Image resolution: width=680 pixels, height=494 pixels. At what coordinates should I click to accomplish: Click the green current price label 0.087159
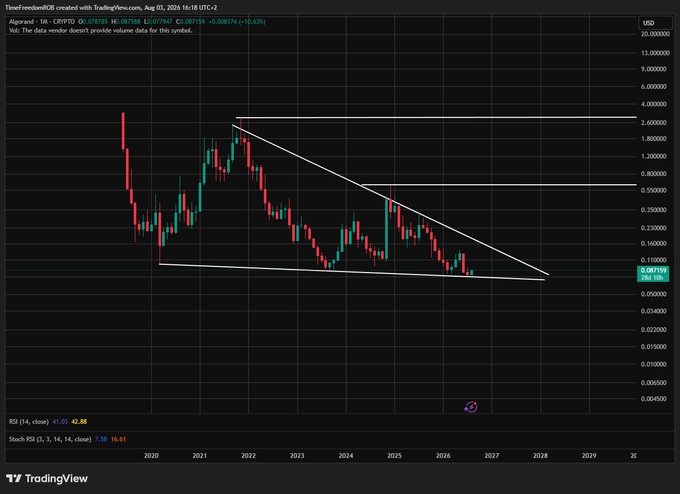[653, 270]
